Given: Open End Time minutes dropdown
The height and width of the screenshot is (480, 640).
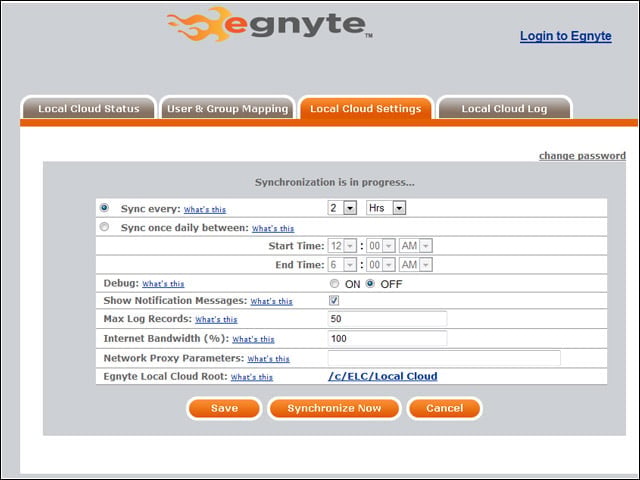Looking at the screenshot, I should (380, 264).
